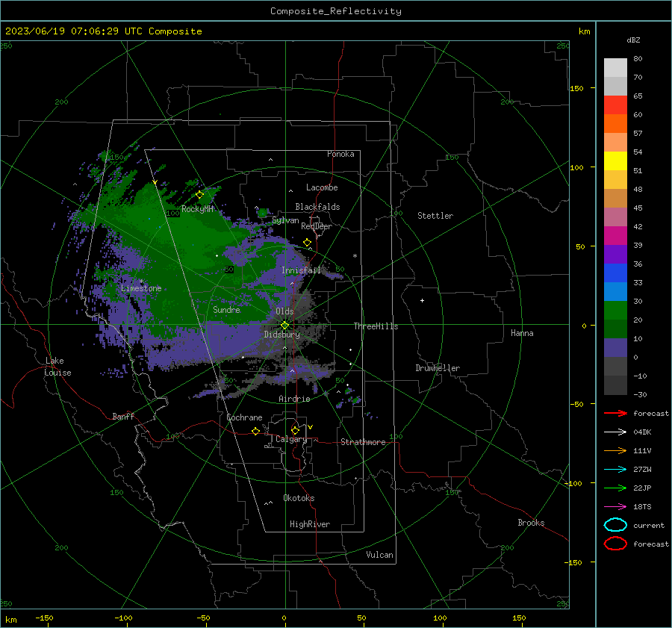
Task: Click the Ponoka city label
Action: tap(340, 154)
